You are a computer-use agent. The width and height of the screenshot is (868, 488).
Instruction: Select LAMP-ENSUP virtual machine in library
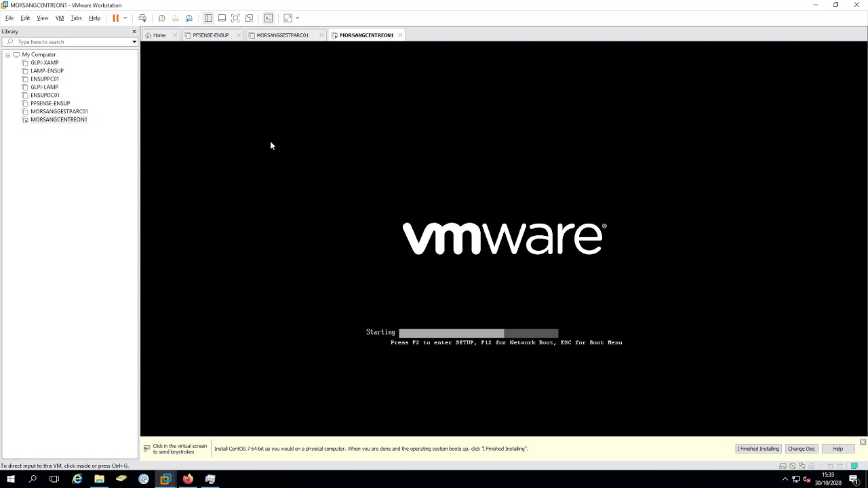point(47,71)
